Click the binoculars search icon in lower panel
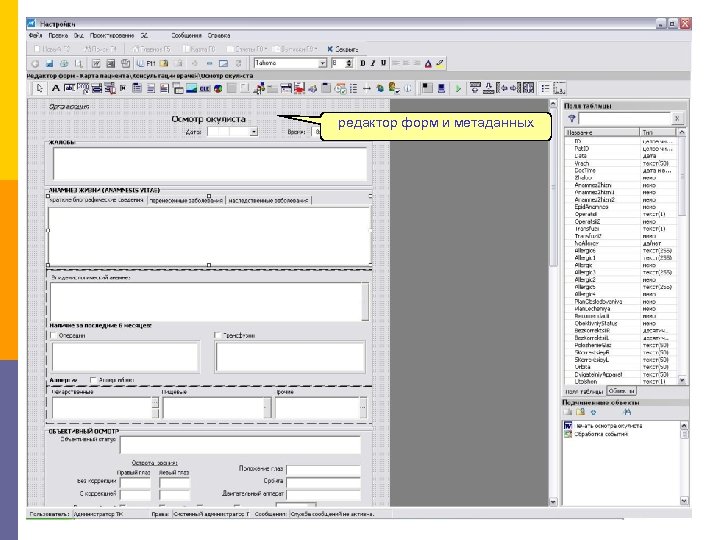The image size is (720, 540). [627, 412]
